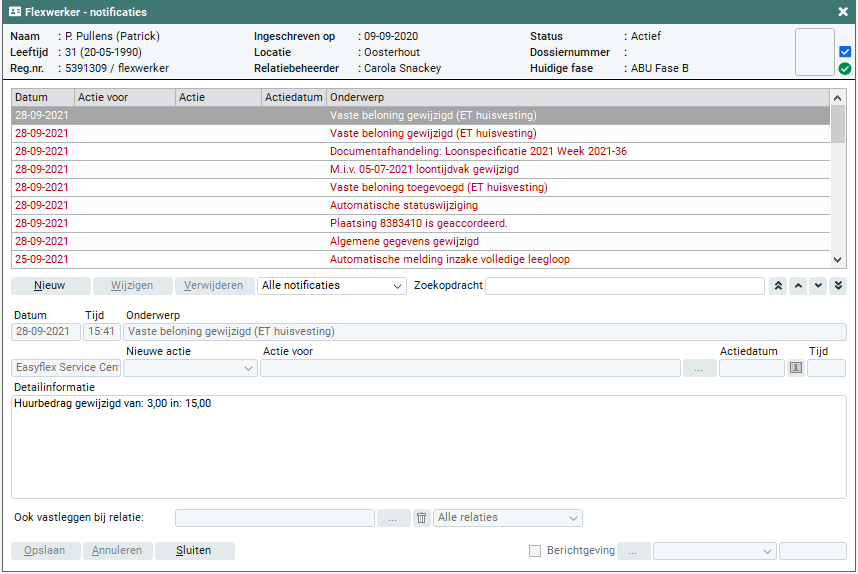Jump to first notification with double-up arrow
Screen dimensions: 858x574
(x=778, y=286)
